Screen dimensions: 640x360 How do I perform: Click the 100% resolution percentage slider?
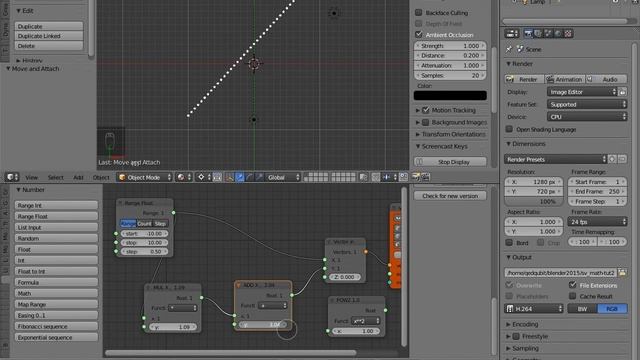point(534,201)
